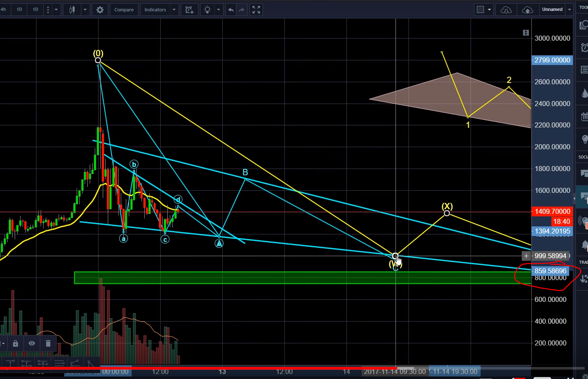Click the Unnamed layout name
Image resolution: width=588 pixels, height=379 pixels.
click(552, 10)
